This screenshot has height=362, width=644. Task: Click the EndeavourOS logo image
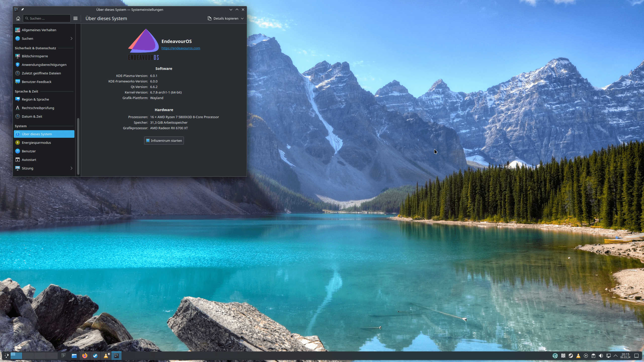[x=144, y=44]
